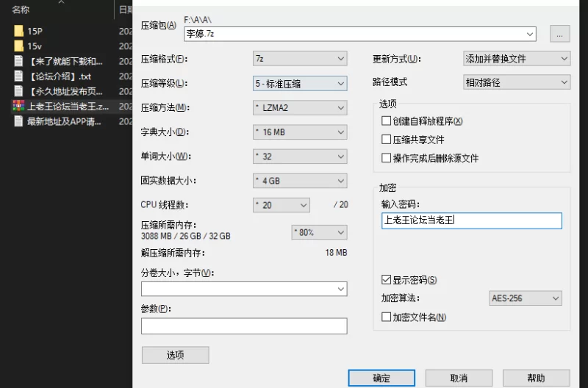Click the 最新地址及APP请 file icon

(18, 121)
